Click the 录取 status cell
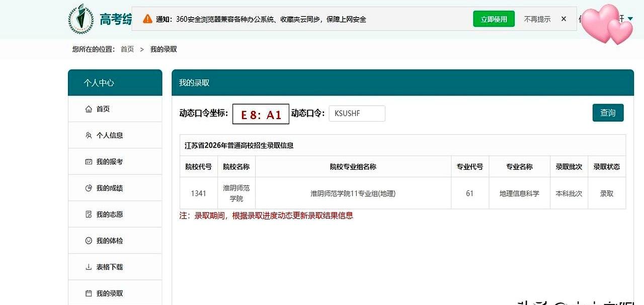Viewport: 644px width, 305px height. tap(607, 193)
